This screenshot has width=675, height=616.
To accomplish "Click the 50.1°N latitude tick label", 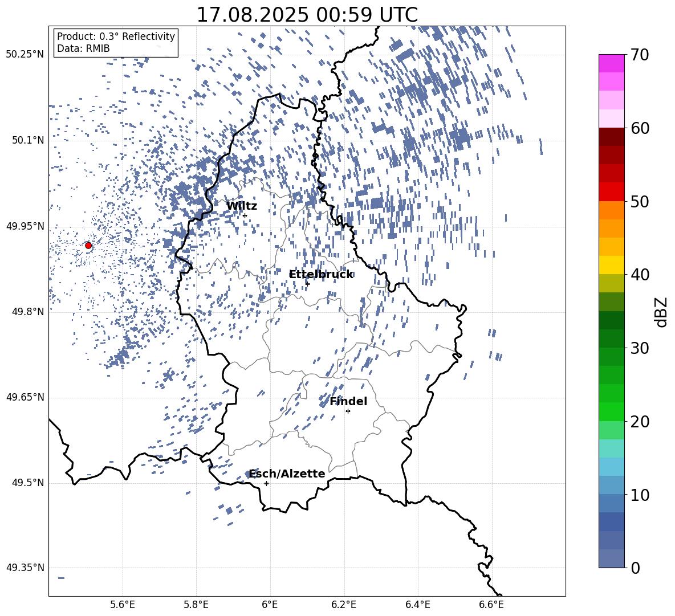I will 27,141.
